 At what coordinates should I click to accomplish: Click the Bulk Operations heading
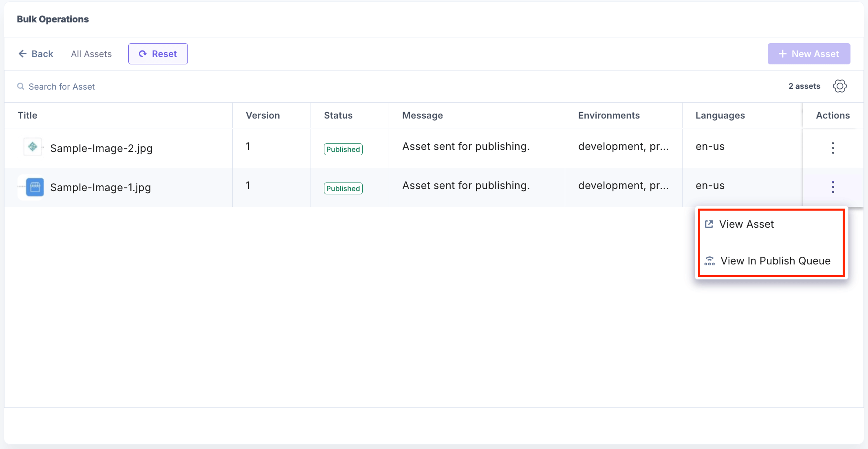tap(53, 19)
